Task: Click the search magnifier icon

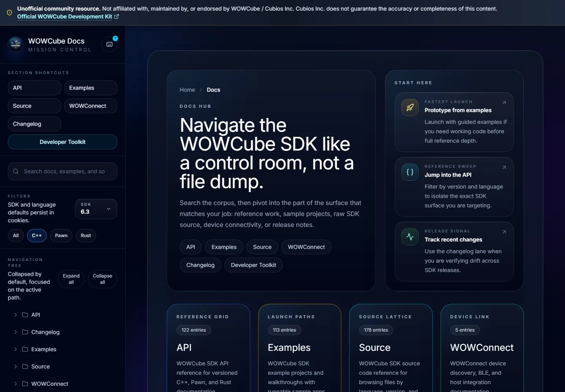Action: 16,171
